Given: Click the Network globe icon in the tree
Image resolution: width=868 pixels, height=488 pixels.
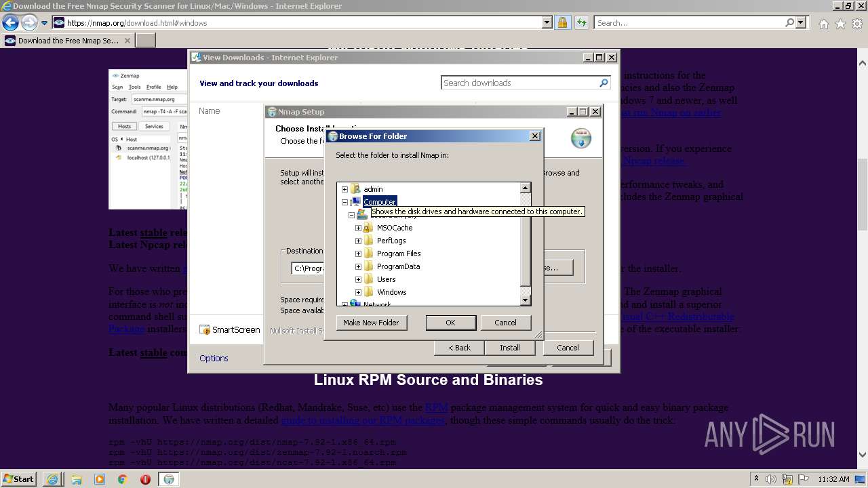Looking at the screenshot, I should 355,304.
